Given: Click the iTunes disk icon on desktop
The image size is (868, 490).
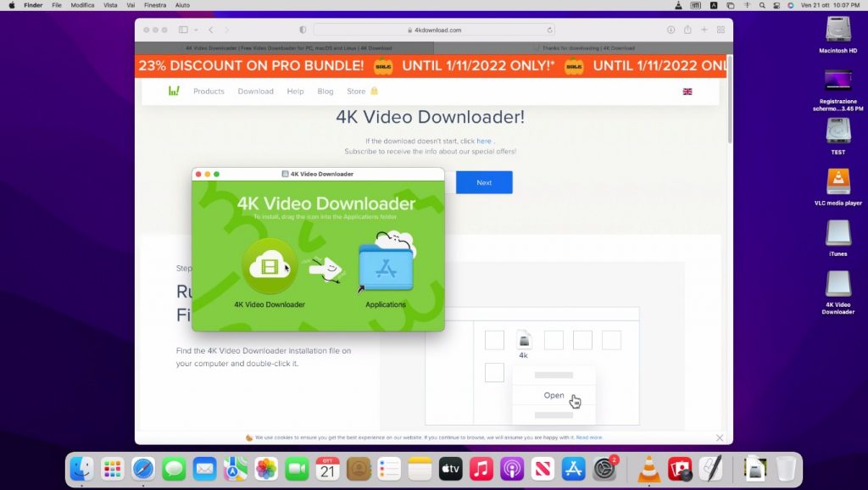Looking at the screenshot, I should pyautogui.click(x=837, y=233).
